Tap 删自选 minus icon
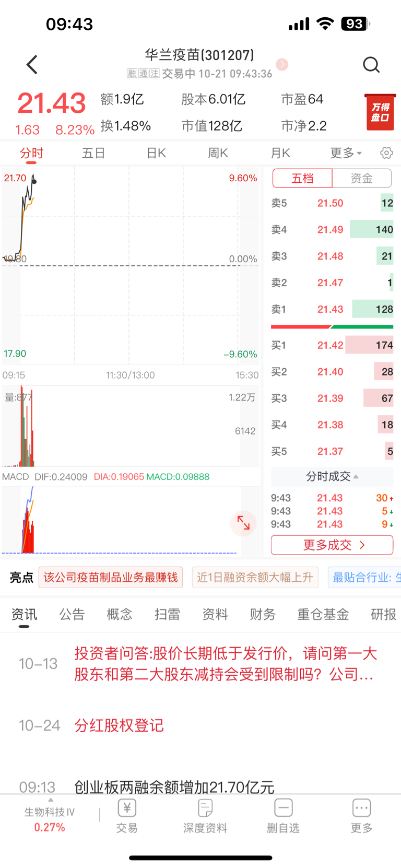Screen dimensions: 401x868 [x=283, y=808]
